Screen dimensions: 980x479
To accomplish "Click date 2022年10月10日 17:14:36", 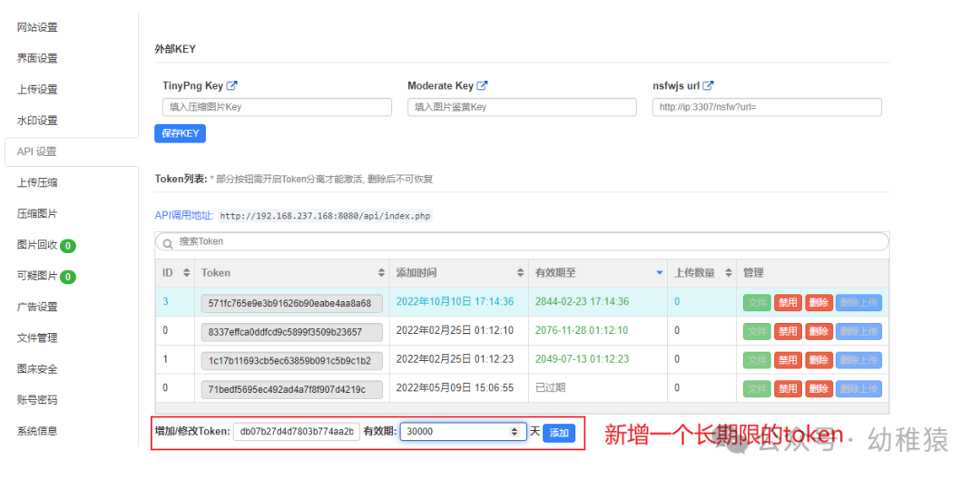I will click(x=455, y=301).
